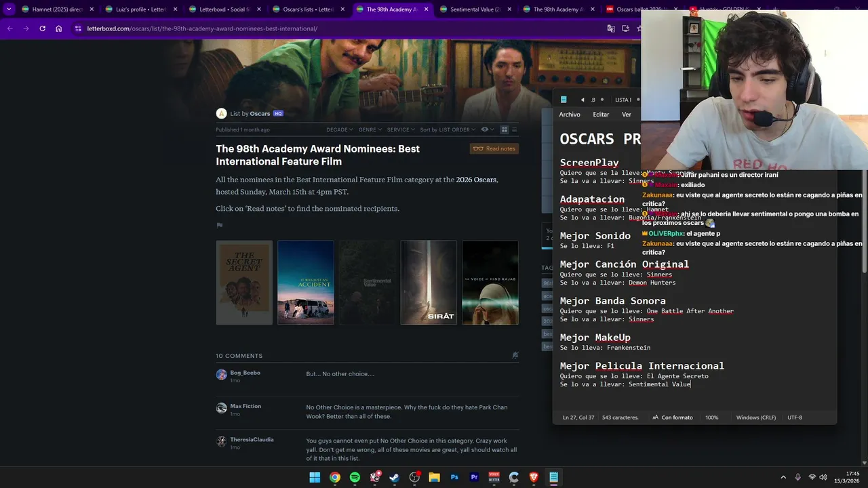Open the Oscars list author avatar
868x488 pixels.
(x=221, y=113)
